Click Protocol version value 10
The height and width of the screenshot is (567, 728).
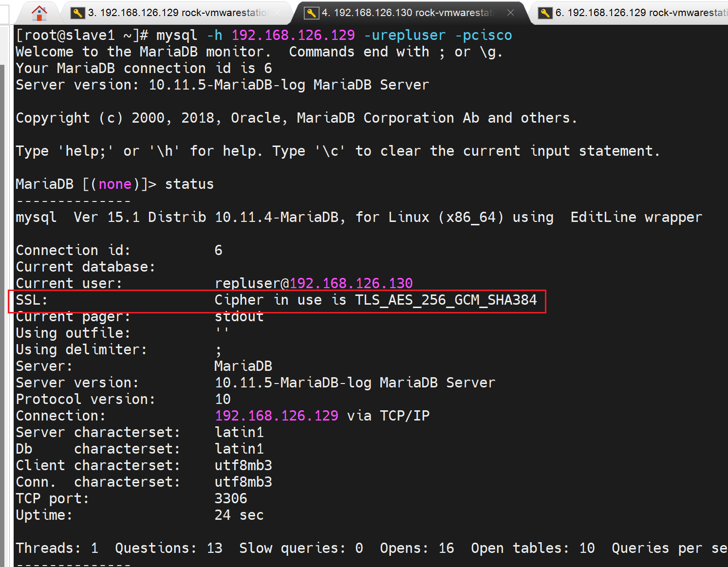click(x=223, y=399)
